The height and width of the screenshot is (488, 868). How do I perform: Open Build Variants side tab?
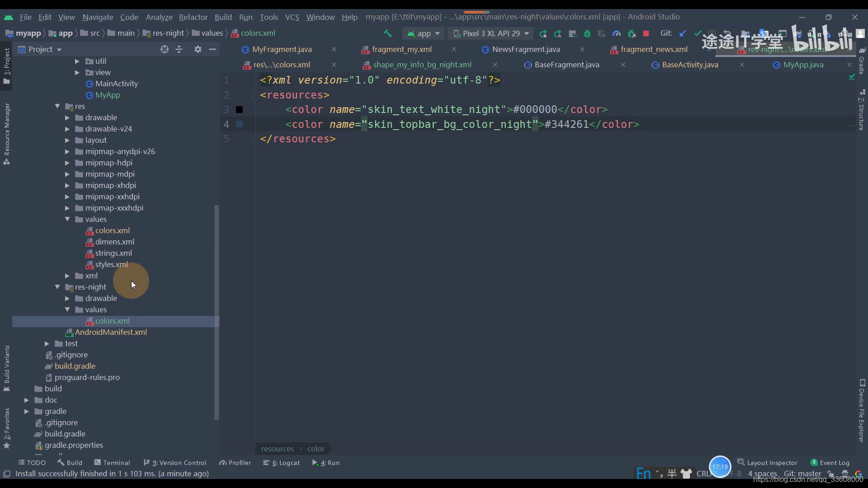point(7,368)
